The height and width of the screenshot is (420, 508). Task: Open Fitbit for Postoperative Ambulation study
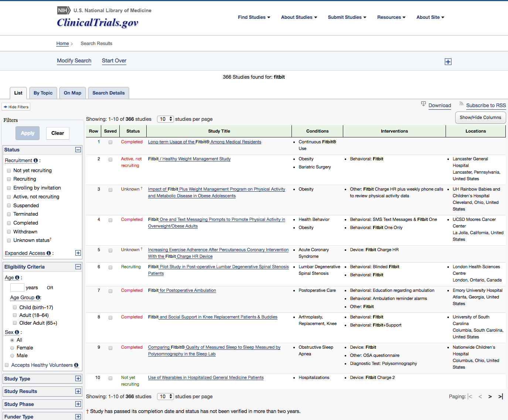pyautogui.click(x=182, y=290)
